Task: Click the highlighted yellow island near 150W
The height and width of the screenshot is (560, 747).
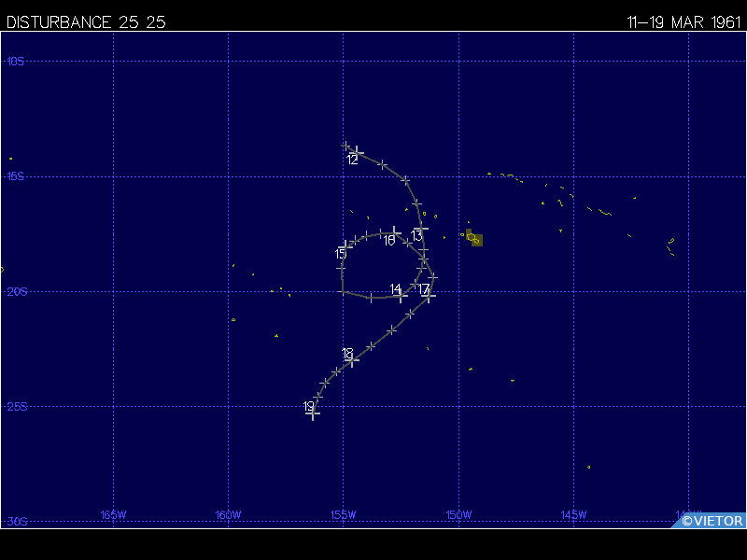Action: point(475,240)
